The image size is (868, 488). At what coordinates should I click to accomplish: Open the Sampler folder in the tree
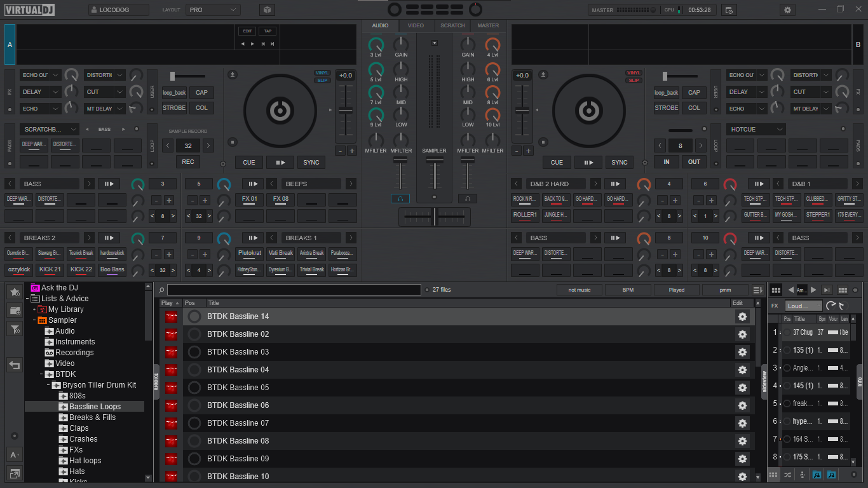tap(62, 320)
